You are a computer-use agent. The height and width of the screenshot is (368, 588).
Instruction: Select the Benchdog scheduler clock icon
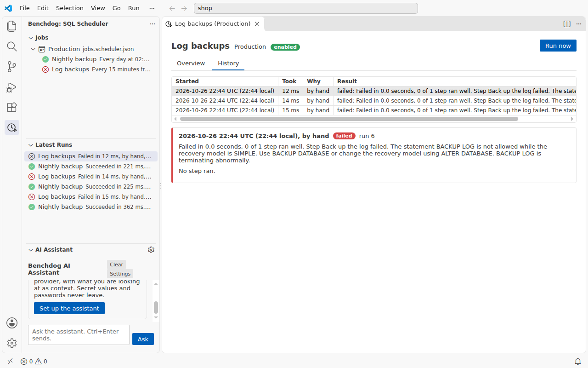tap(12, 127)
